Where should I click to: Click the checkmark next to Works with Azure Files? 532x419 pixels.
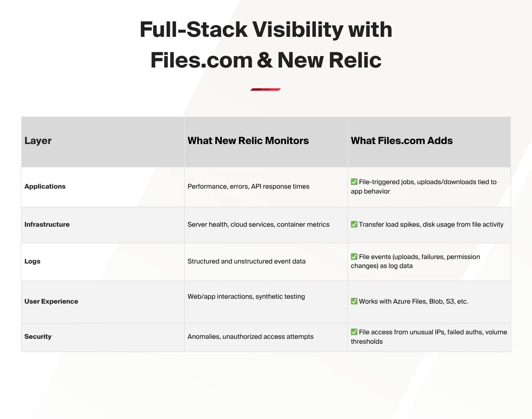point(354,301)
